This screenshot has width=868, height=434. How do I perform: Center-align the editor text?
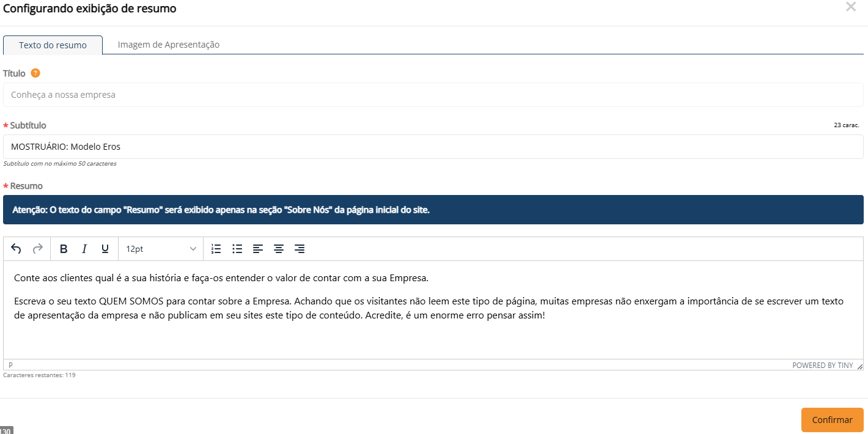pyautogui.click(x=279, y=249)
